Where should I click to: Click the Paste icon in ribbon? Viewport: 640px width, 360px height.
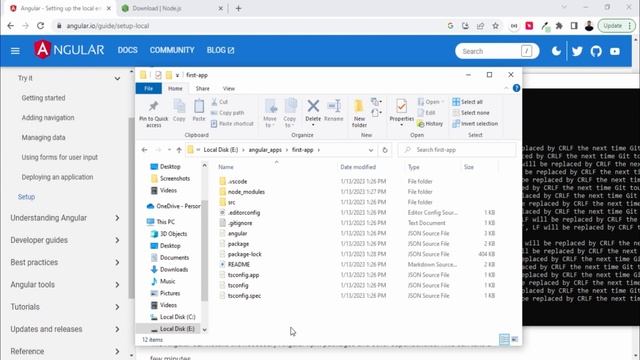click(x=199, y=107)
